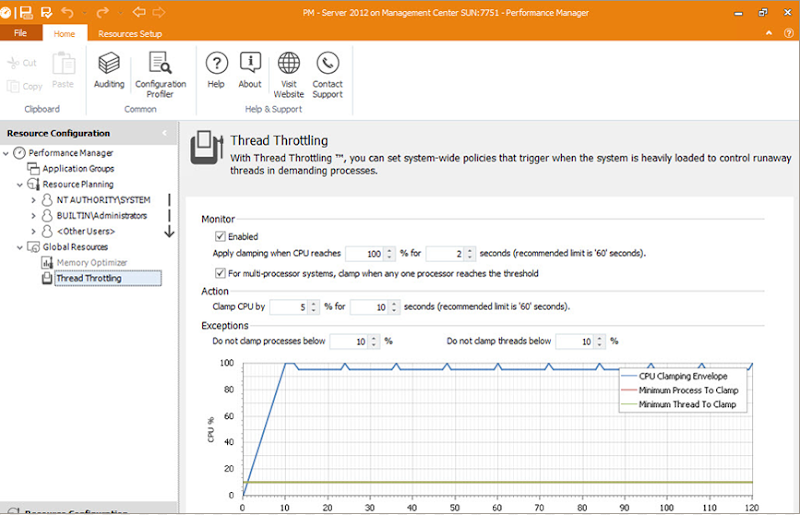Click Minimum Thread To Clamp legend entry
Screen dimensions: 800x515
[x=679, y=404]
